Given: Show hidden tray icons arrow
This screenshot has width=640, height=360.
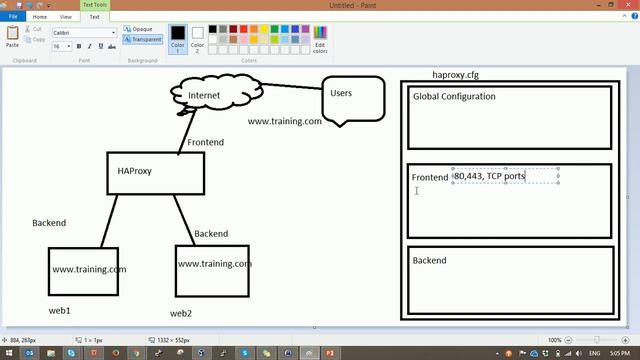Looking at the screenshot, I should [497, 353].
